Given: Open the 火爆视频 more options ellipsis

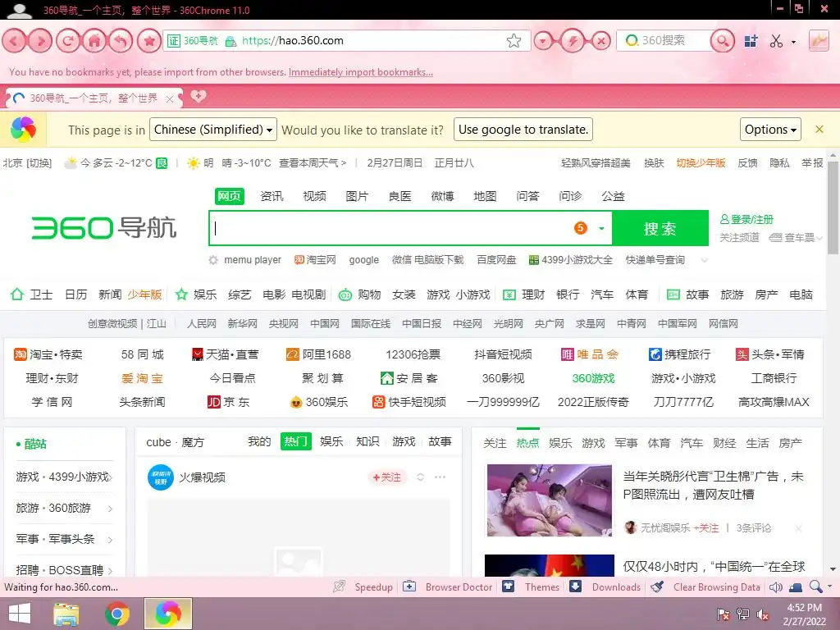Looking at the screenshot, I should pyautogui.click(x=440, y=477).
